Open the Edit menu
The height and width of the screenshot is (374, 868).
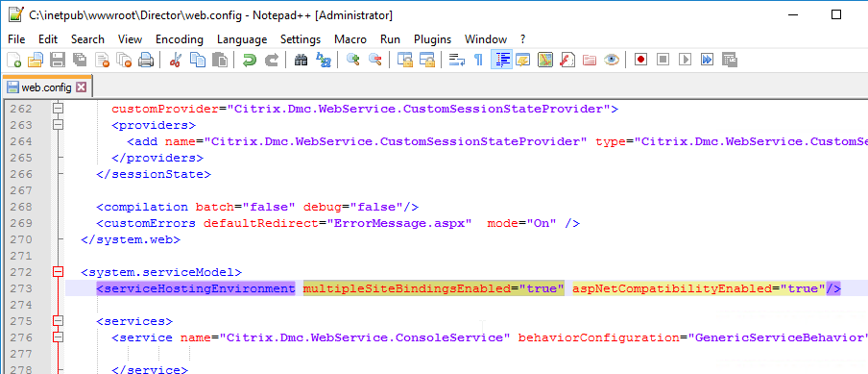(48, 39)
